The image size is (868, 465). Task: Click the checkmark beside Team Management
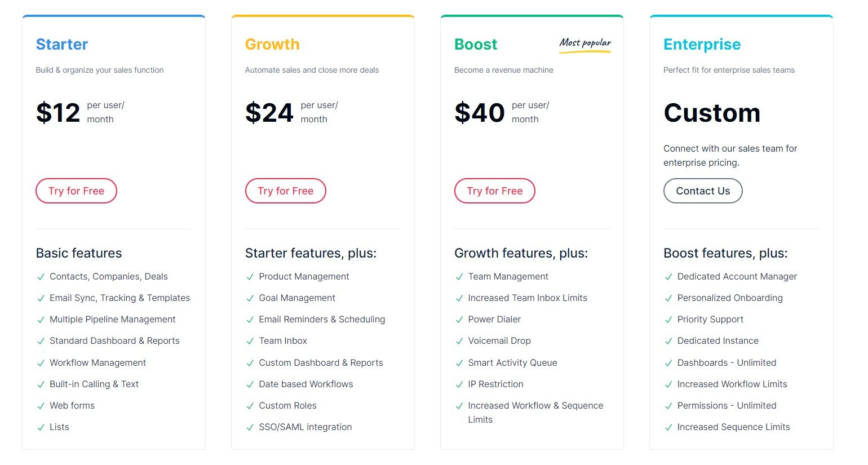pos(459,277)
